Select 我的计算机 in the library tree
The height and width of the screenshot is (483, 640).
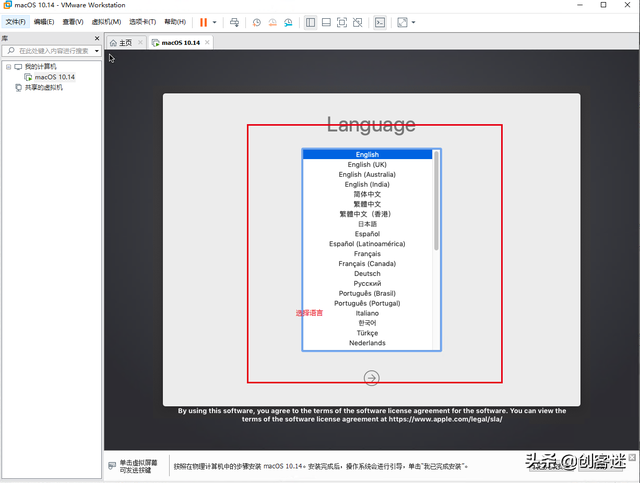[x=40, y=67]
